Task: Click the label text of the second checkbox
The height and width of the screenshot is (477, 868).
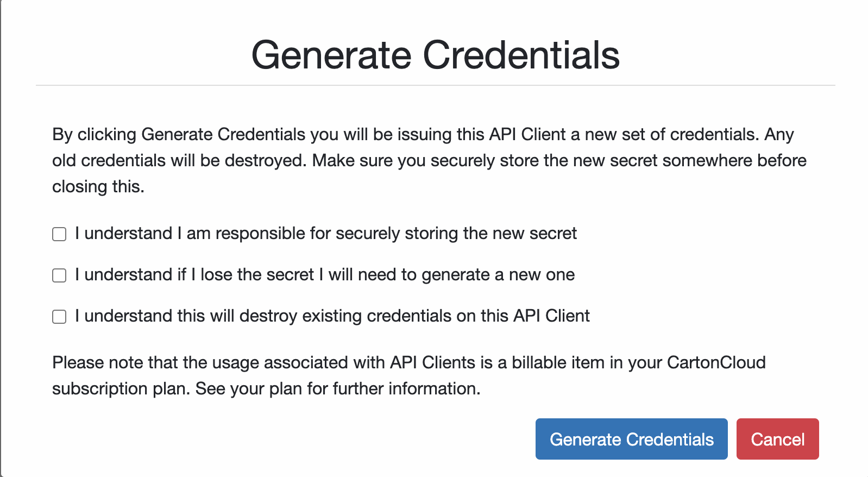Action: 325,275
